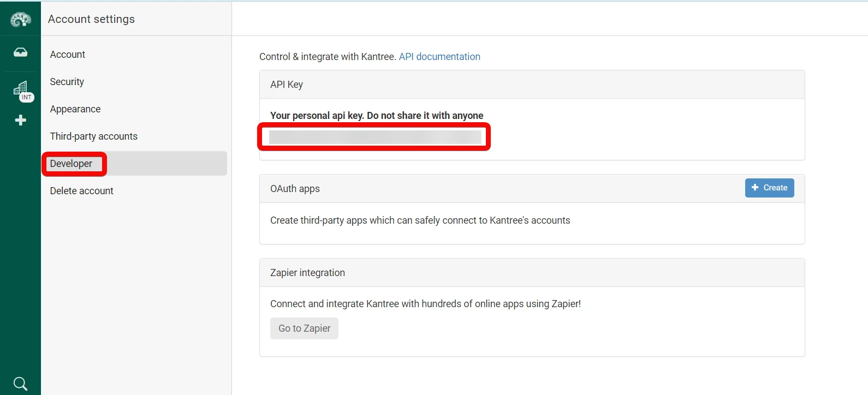Select the Developer settings item

pyautogui.click(x=134, y=164)
